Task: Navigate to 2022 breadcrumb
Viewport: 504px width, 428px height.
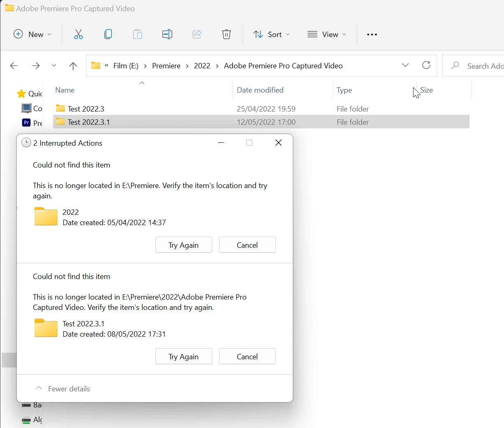Action: pos(202,66)
